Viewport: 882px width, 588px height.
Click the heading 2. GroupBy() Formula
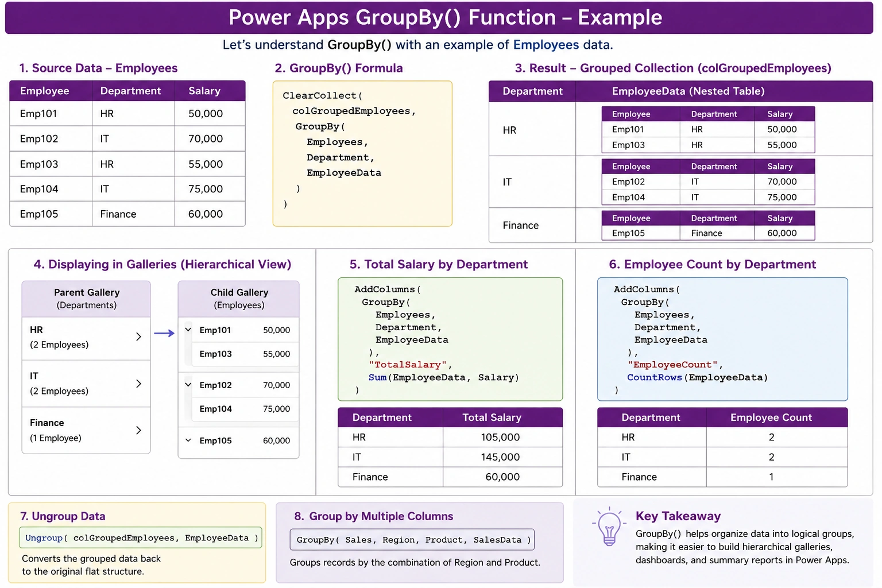(339, 68)
